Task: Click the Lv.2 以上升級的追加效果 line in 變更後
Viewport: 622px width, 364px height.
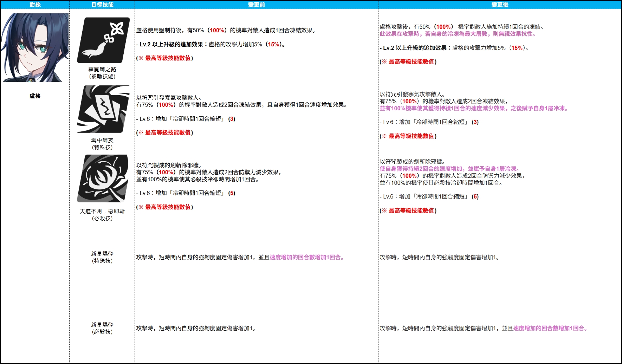Action: click(x=454, y=48)
